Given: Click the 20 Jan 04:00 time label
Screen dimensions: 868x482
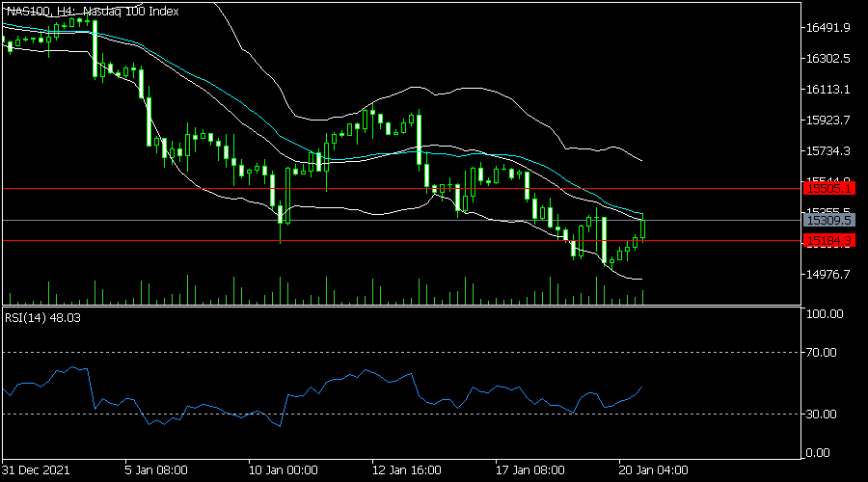Looking at the screenshot, I should pos(654,470).
